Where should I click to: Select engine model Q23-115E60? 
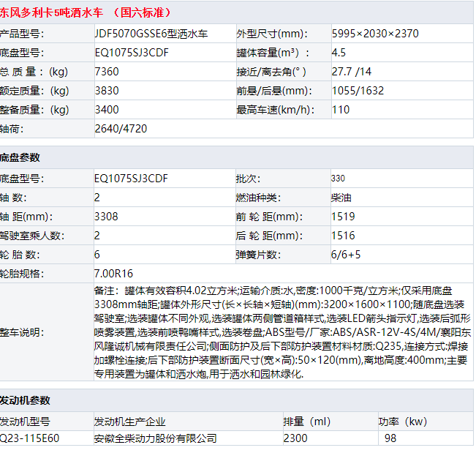coord(30,438)
